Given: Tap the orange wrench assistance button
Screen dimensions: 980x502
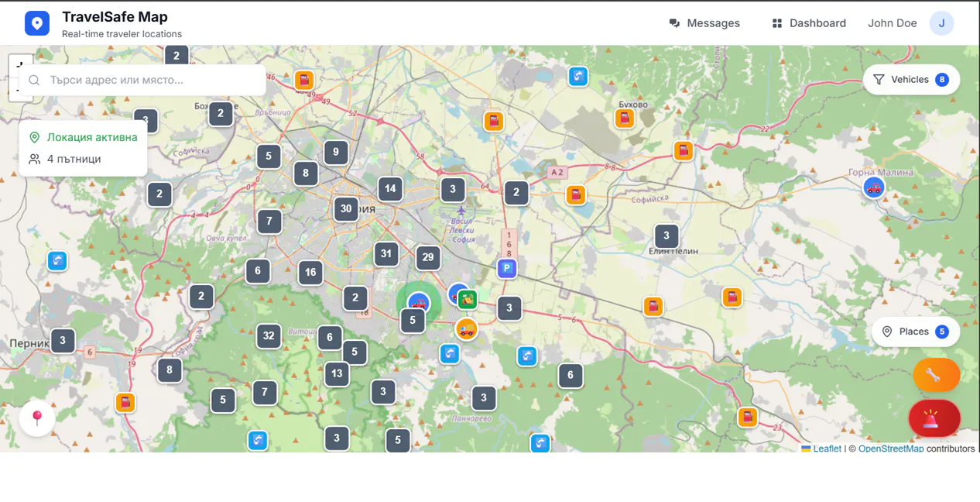Looking at the screenshot, I should [937, 376].
